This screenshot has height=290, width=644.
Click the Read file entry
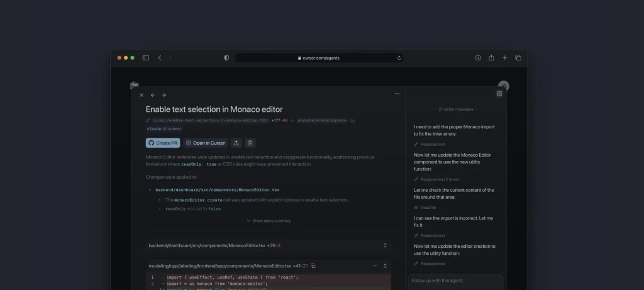tap(425, 208)
